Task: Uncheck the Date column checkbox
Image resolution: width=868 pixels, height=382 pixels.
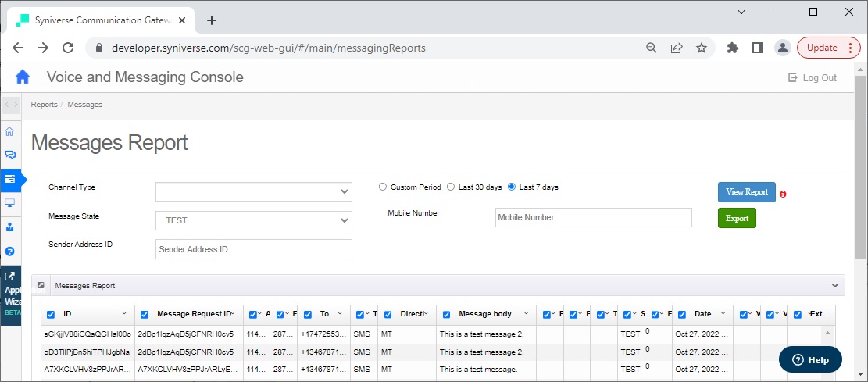Action: coord(682,315)
